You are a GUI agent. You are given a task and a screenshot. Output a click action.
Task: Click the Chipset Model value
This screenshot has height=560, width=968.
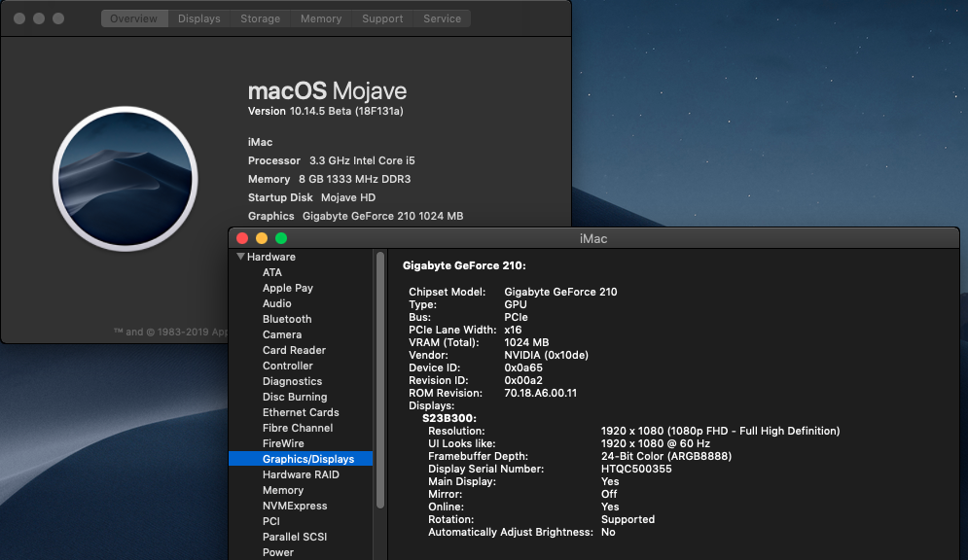click(560, 292)
